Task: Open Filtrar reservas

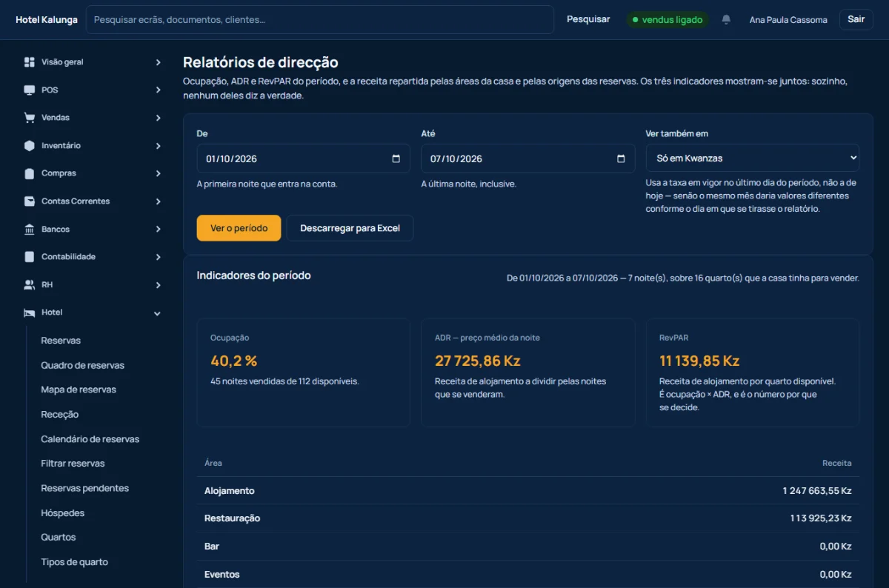Action: [x=73, y=464]
